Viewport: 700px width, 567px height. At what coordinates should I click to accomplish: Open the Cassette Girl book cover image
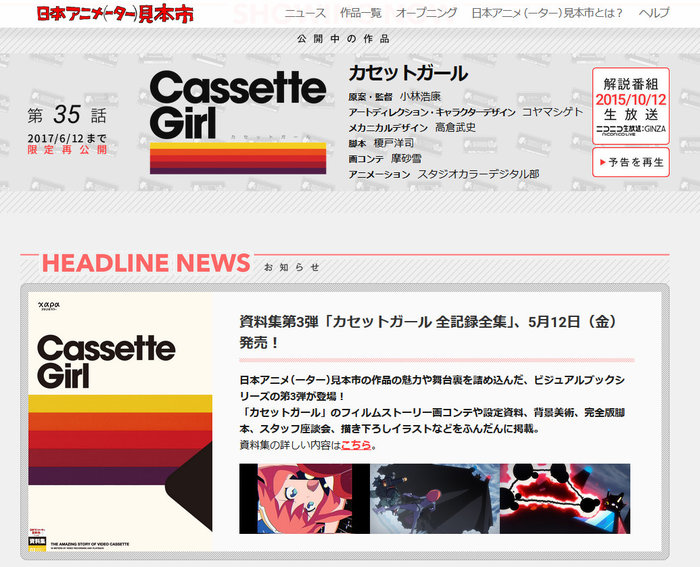[x=120, y=422]
